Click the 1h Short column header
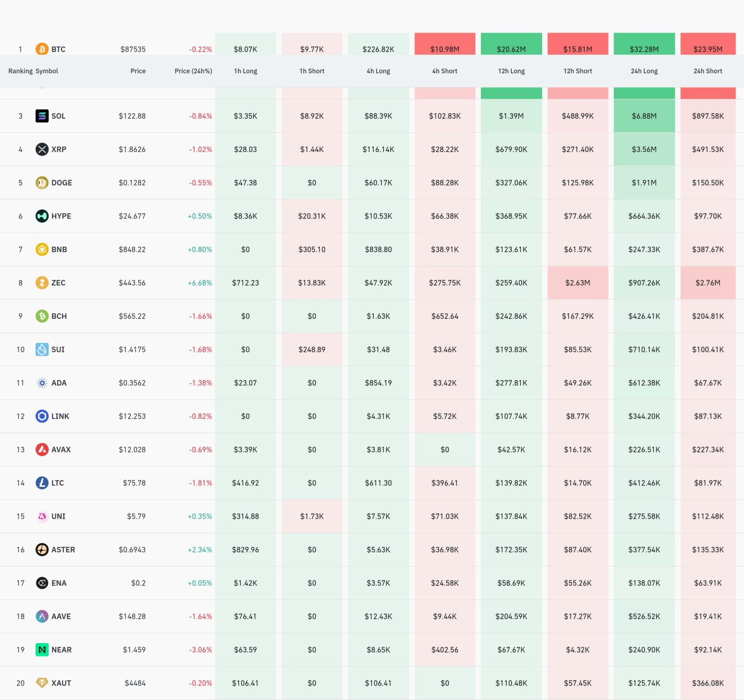 [312, 71]
